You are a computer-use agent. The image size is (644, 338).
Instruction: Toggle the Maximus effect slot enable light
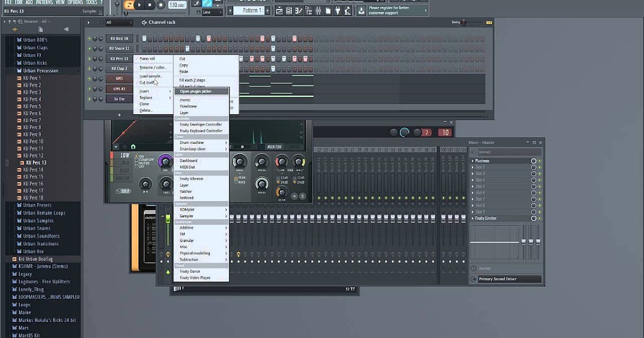(540, 161)
